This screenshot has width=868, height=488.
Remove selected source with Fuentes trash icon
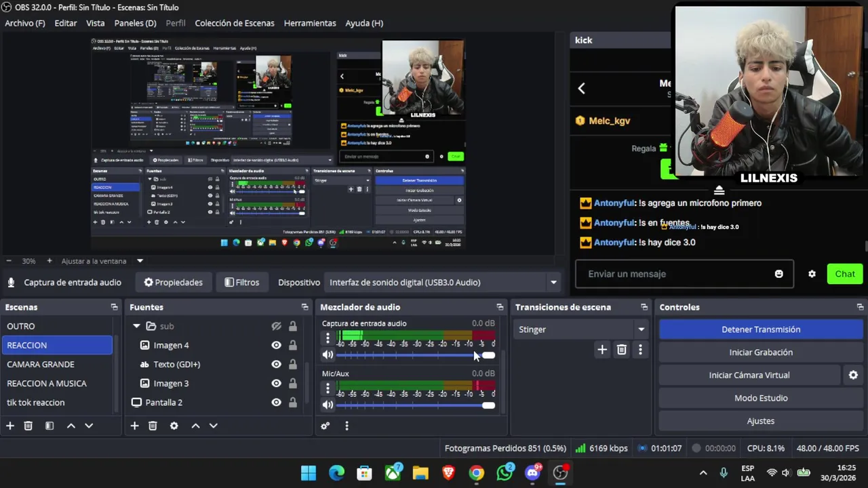coord(153,426)
